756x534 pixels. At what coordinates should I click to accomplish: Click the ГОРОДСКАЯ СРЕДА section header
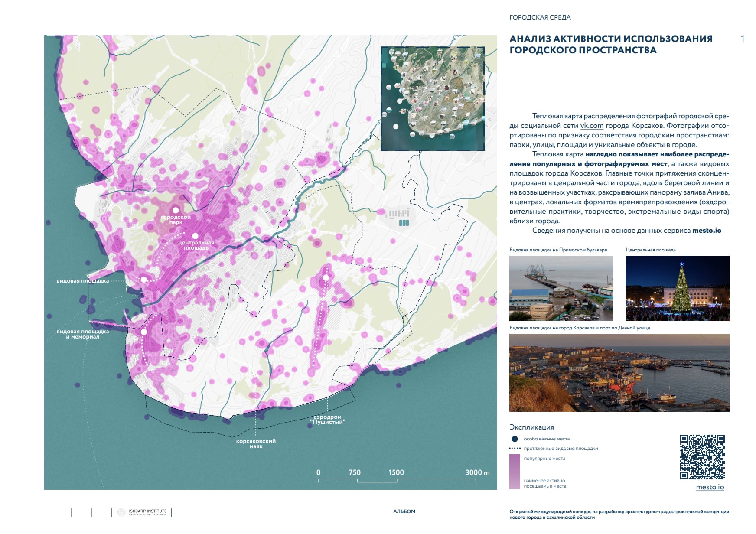pos(540,17)
